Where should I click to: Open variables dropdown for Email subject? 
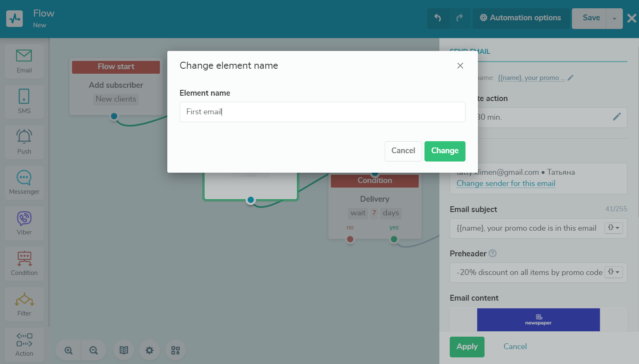pyautogui.click(x=613, y=228)
